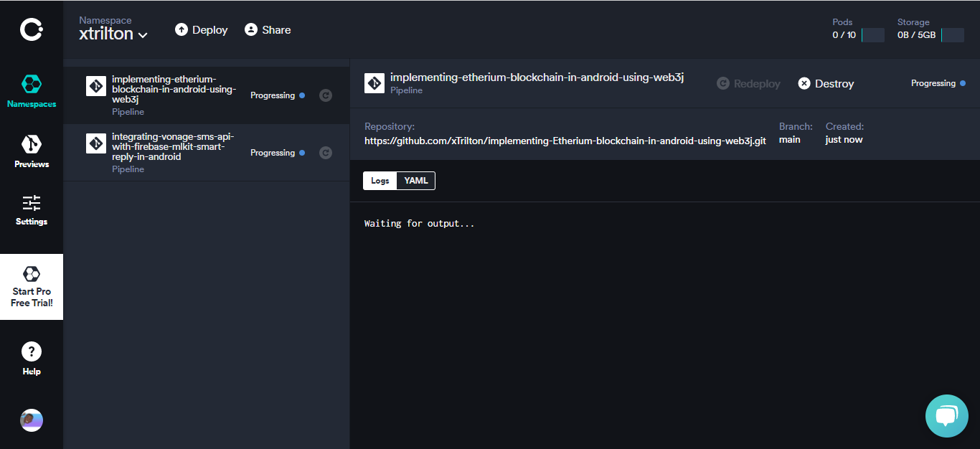The width and height of the screenshot is (980, 449).
Task: Click the disabled Redeploy button
Action: (748, 83)
